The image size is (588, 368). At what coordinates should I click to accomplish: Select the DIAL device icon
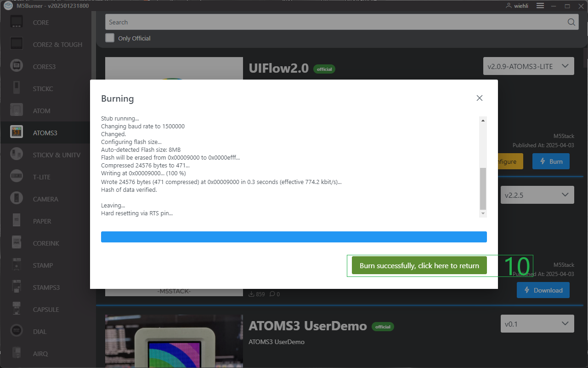tap(17, 331)
